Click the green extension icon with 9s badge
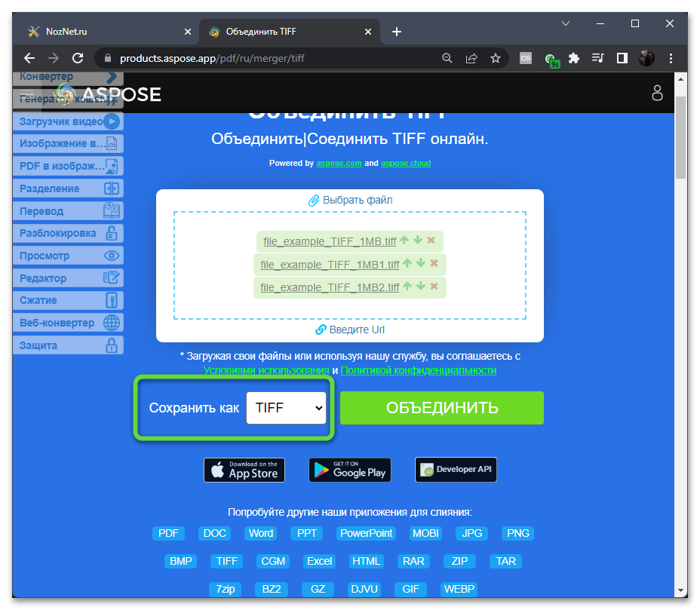Viewport: 700px width, 610px height. coord(552,60)
